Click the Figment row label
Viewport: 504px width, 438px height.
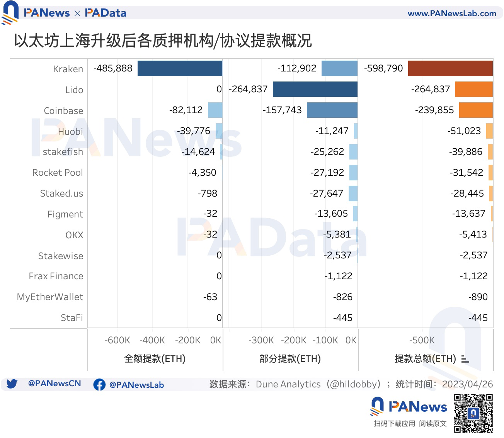click(65, 214)
